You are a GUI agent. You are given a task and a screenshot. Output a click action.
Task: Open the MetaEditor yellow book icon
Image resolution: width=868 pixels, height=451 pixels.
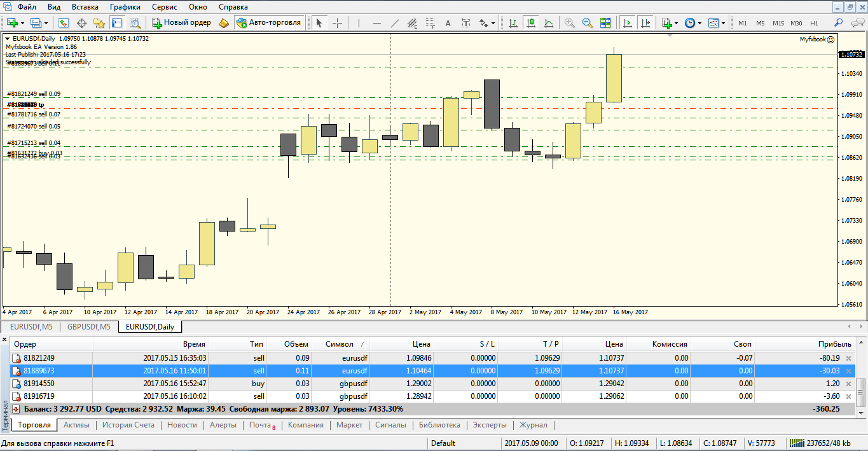[x=223, y=23]
